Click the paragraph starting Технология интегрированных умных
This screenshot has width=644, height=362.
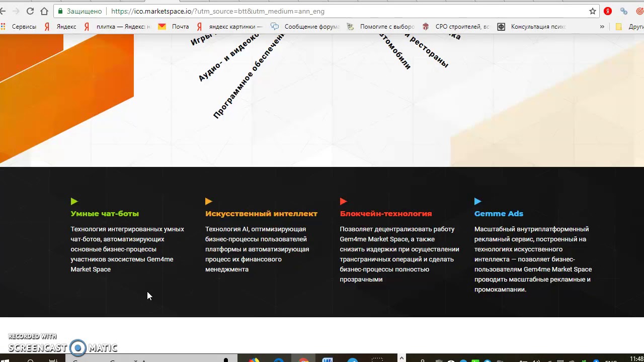127,249
